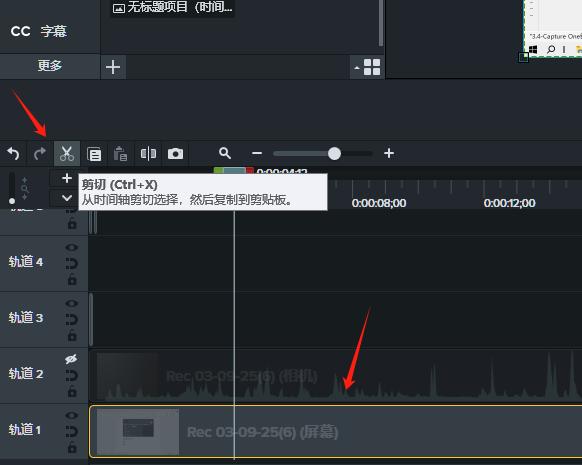The width and height of the screenshot is (582, 465).
Task: Click the Paste clipboard icon
Action: 121,154
